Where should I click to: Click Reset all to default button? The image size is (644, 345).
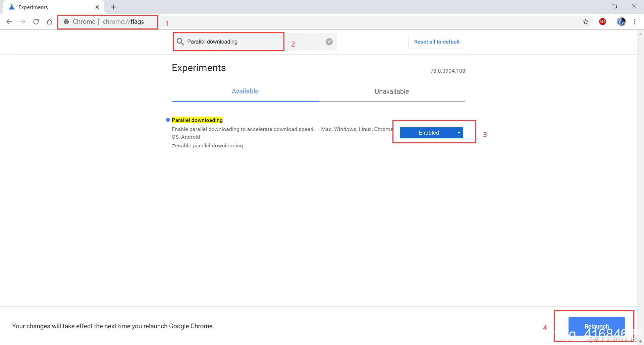coord(437,42)
